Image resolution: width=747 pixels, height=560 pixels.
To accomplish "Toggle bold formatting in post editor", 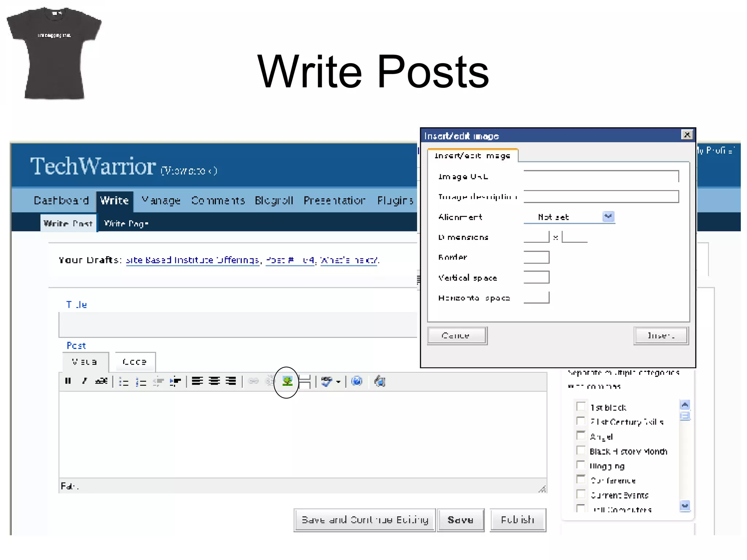I will point(68,381).
